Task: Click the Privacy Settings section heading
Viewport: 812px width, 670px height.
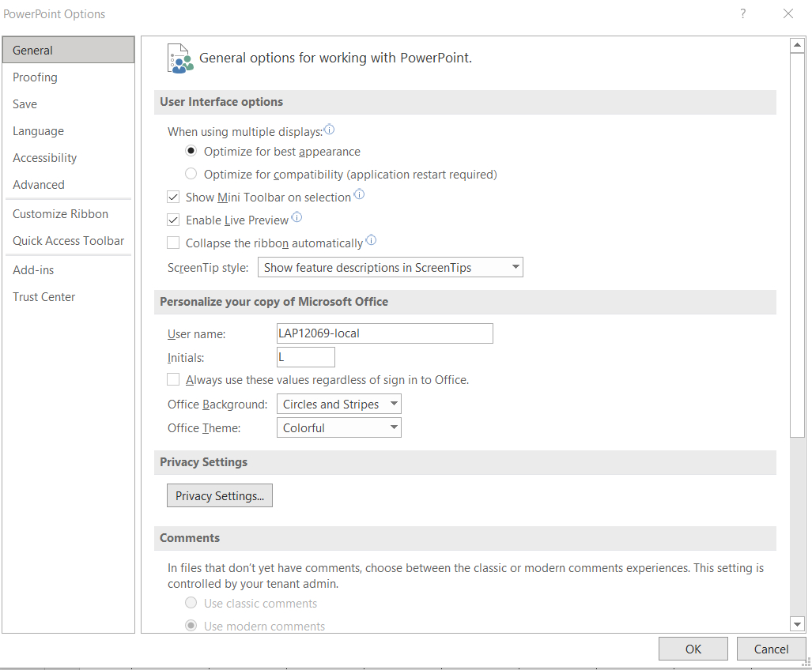Action: 203,462
